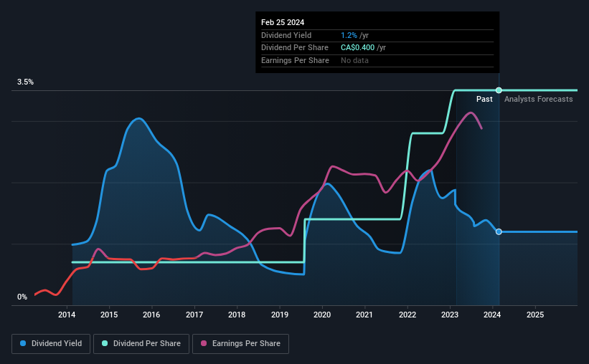Click the pink Earnings Per Share legend dot
The image size is (589, 364).
click(204, 343)
